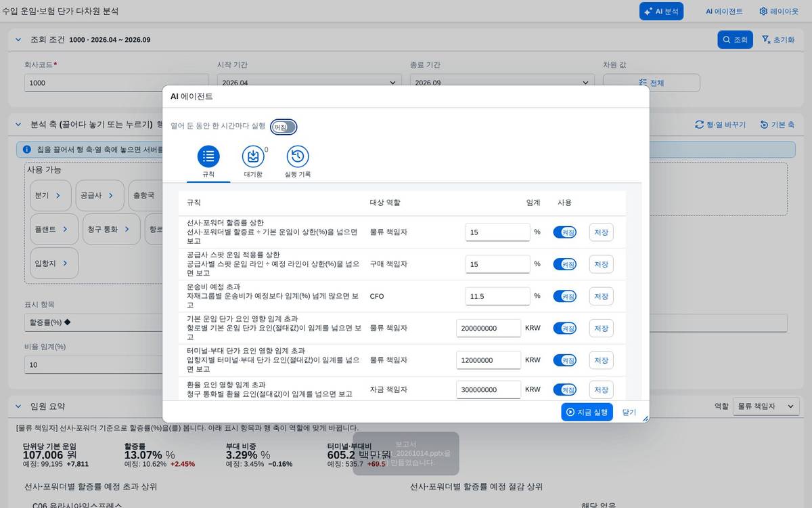Click the 표시 항목 할증률(%) field
The image size is (812, 508).
(x=93, y=322)
